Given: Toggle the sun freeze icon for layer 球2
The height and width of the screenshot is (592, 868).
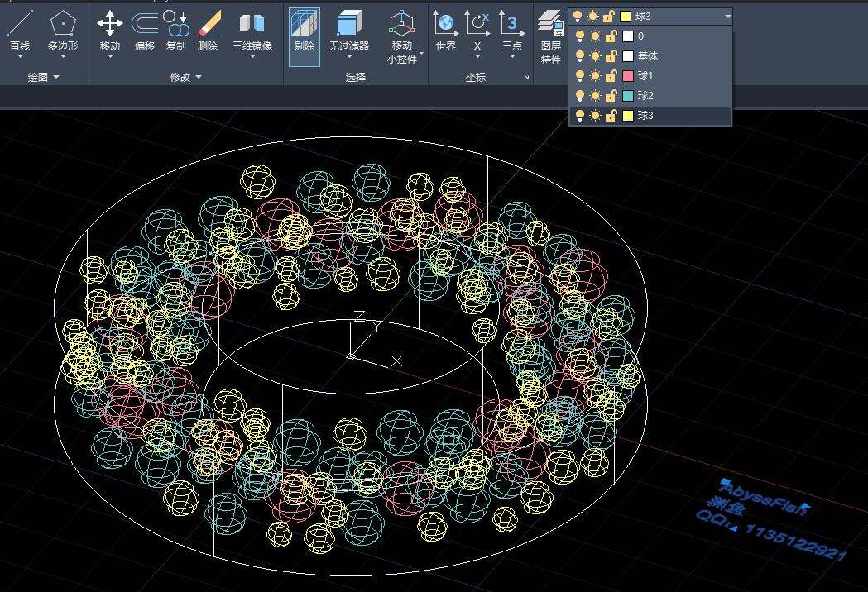Looking at the screenshot, I should click(x=594, y=96).
